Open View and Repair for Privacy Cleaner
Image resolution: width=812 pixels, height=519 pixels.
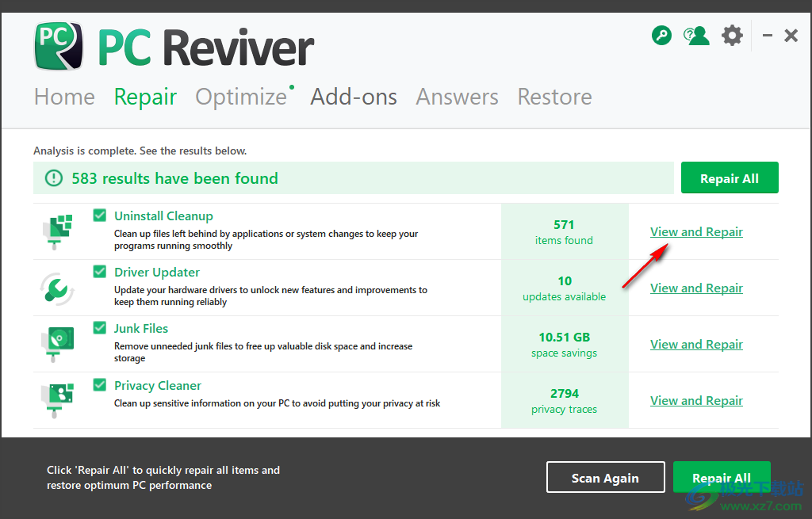pos(696,401)
